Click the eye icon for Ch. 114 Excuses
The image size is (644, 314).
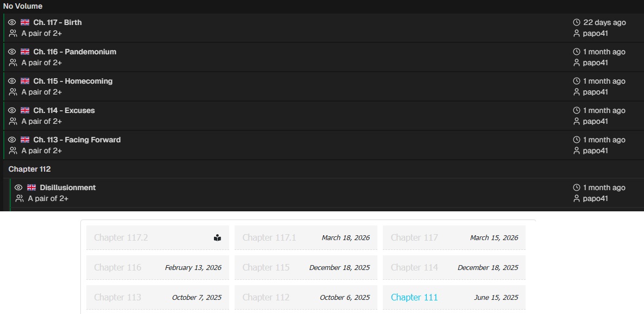tap(12, 111)
